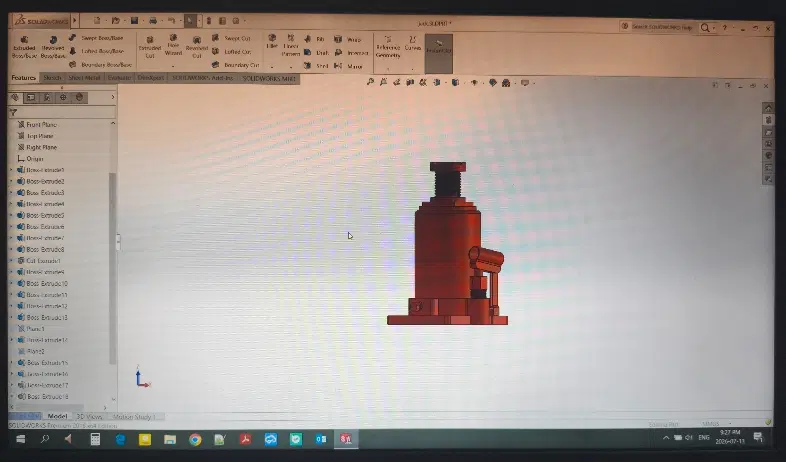Select the Mirror tool

pyautogui.click(x=348, y=66)
